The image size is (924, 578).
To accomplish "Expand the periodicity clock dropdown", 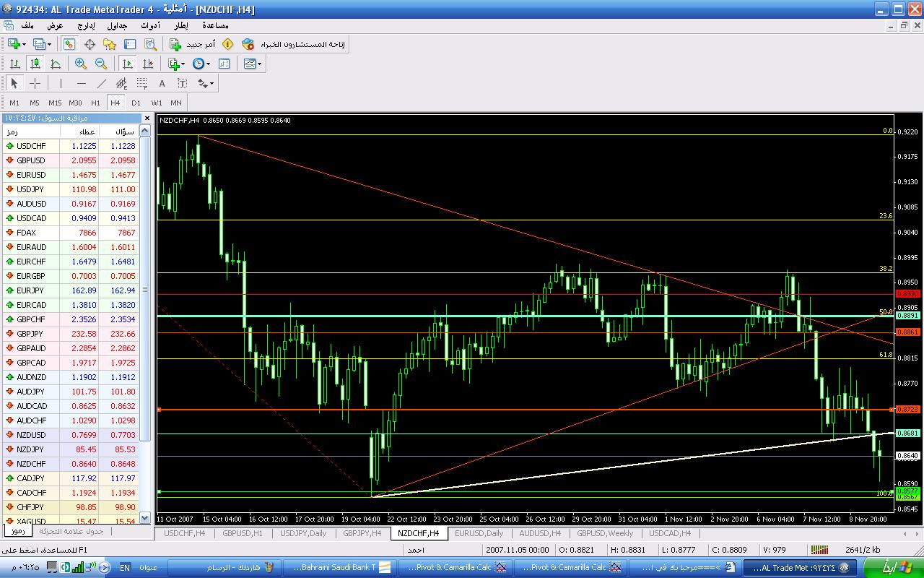I will point(209,64).
